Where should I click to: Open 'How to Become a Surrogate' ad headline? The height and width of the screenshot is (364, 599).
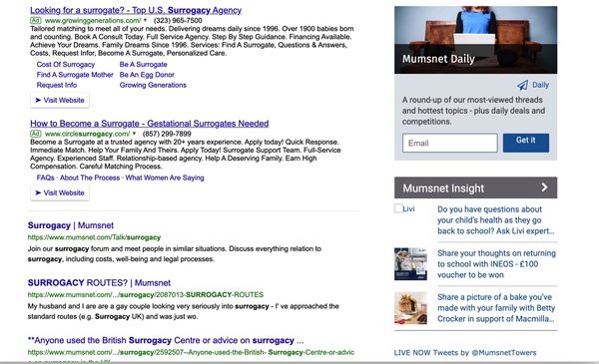coord(150,124)
